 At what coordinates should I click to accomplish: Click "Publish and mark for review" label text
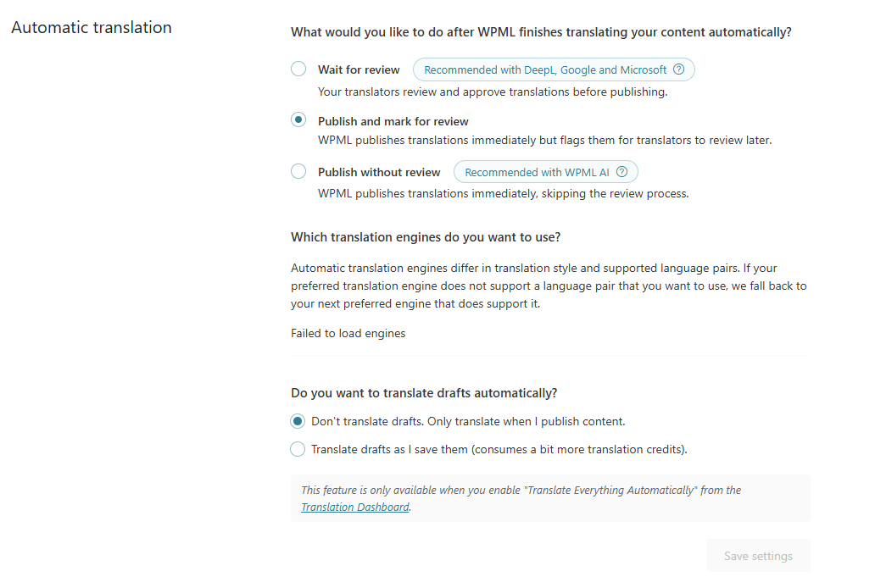click(393, 121)
